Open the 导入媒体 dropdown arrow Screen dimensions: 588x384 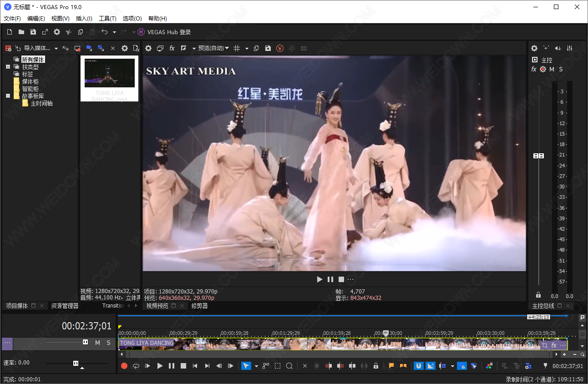click(56, 48)
